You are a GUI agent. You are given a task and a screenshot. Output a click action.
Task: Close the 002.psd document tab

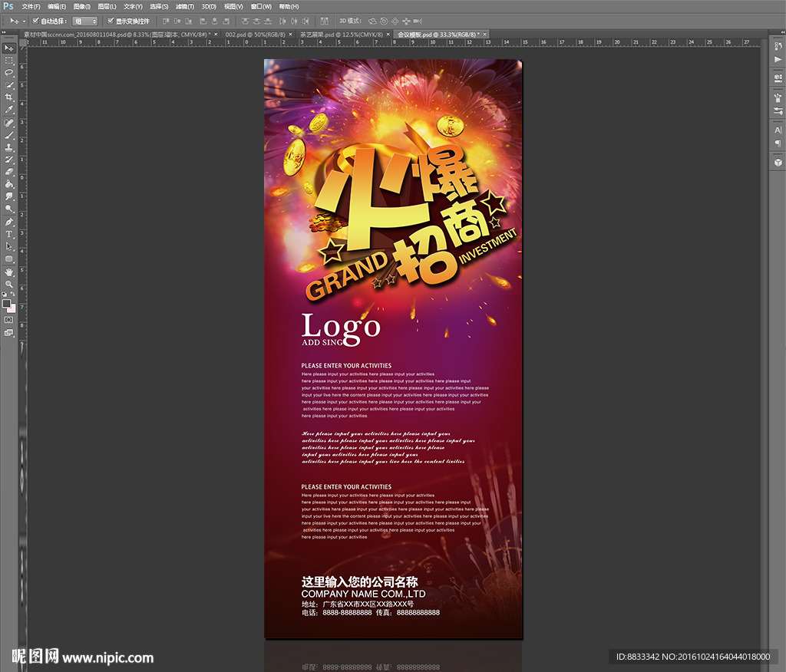pos(290,35)
